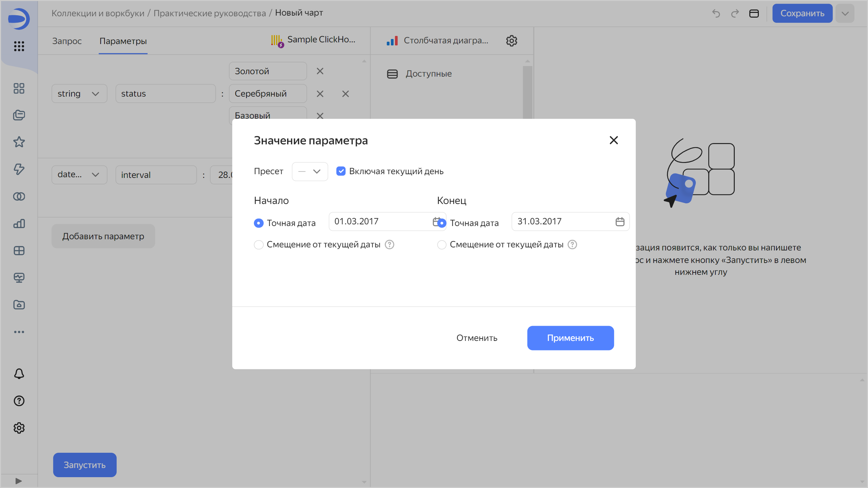
Task: Expand the string type dropdown
Action: (79, 94)
